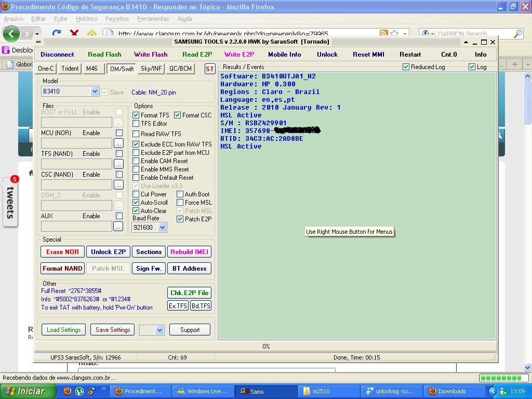Image resolution: width=532 pixels, height=399 pixels.
Task: Toggle Format CSC checkbox
Action: (x=177, y=115)
